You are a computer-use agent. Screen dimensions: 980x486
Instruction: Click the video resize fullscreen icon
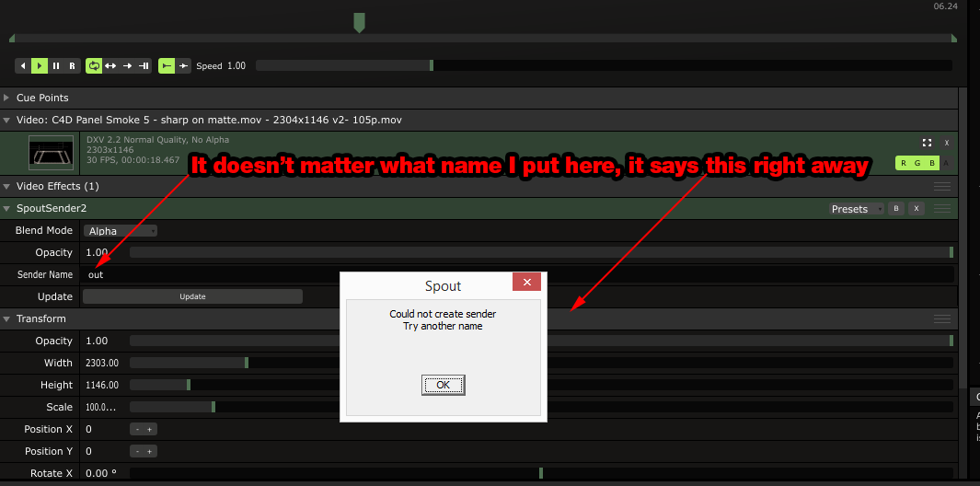pos(927,143)
